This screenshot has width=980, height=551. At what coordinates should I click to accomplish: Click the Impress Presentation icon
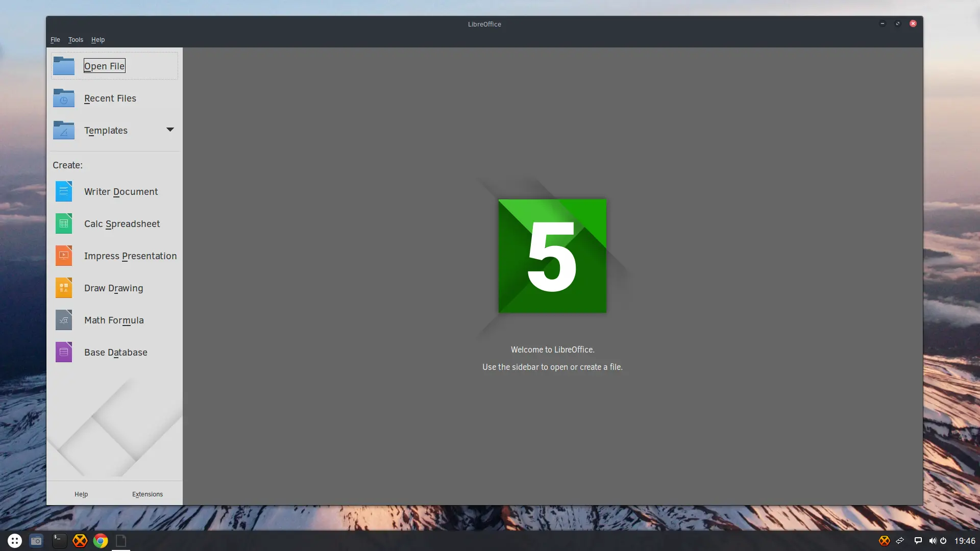pyautogui.click(x=64, y=256)
